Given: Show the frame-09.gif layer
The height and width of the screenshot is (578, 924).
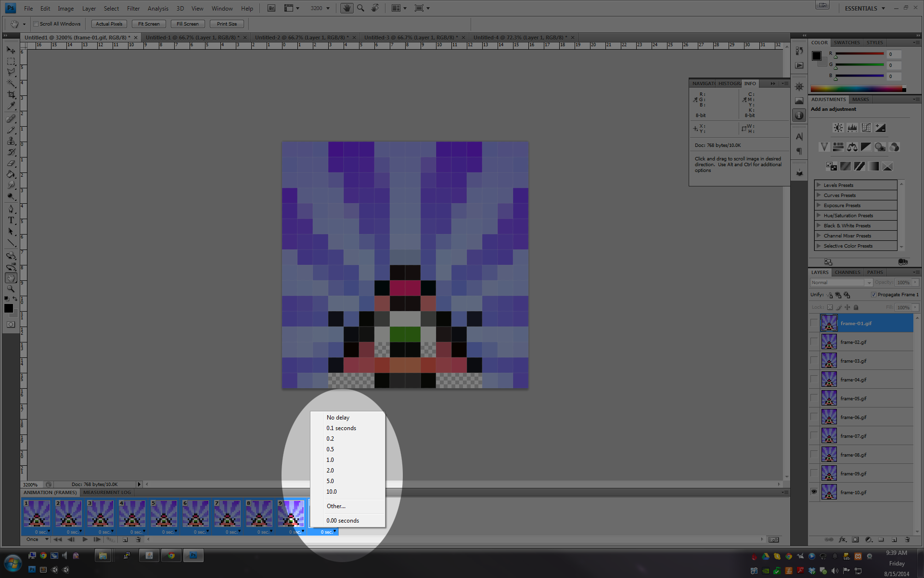Looking at the screenshot, I should pos(814,473).
